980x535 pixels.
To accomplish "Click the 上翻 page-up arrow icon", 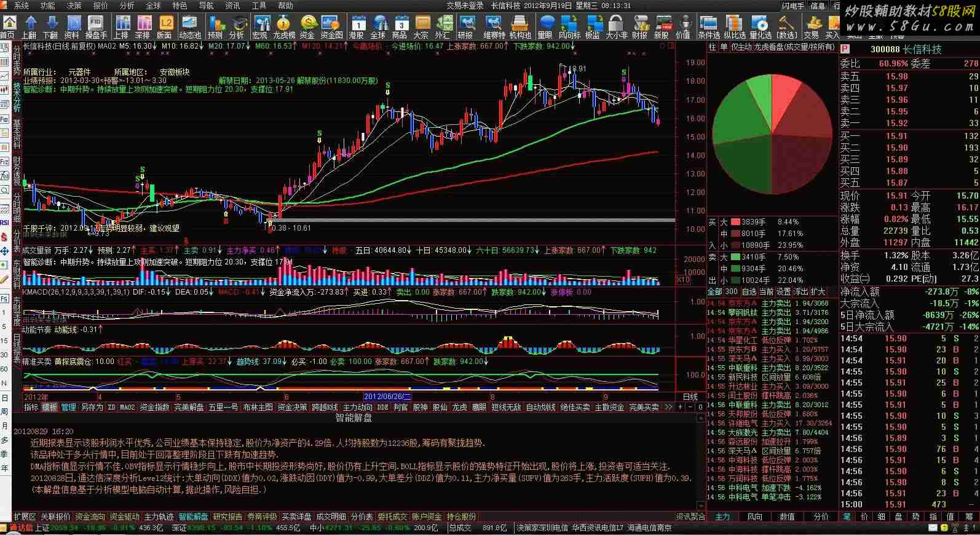I will pos(29,27).
